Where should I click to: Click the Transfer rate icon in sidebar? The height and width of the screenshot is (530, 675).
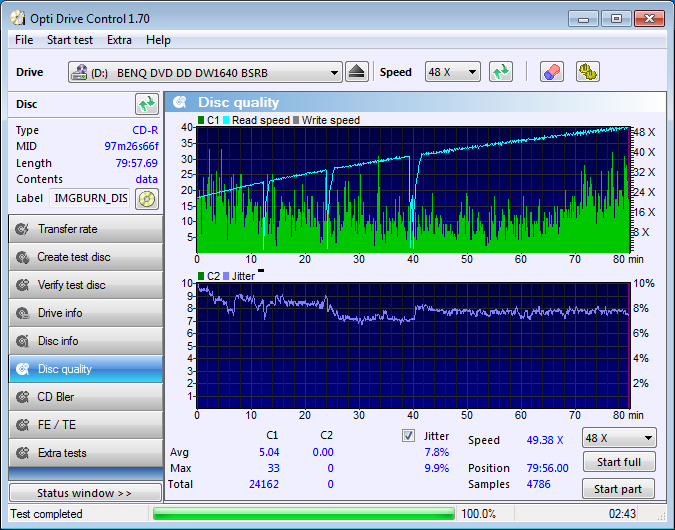[x=22, y=229]
